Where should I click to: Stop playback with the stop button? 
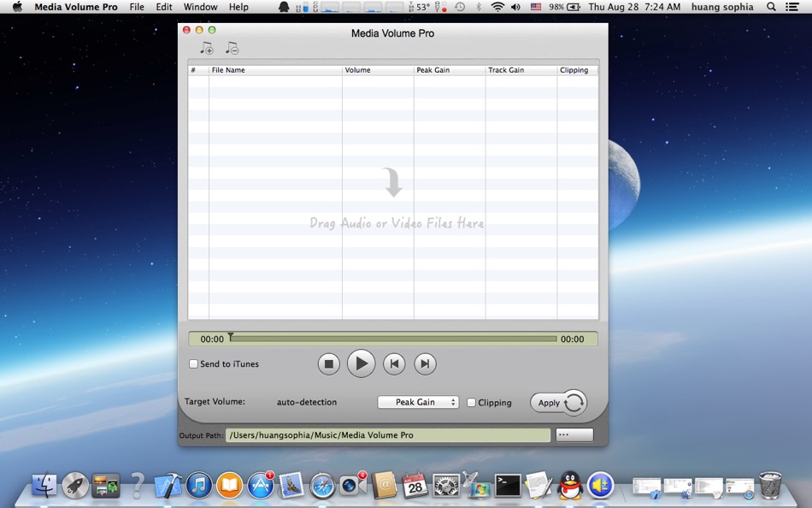point(328,363)
